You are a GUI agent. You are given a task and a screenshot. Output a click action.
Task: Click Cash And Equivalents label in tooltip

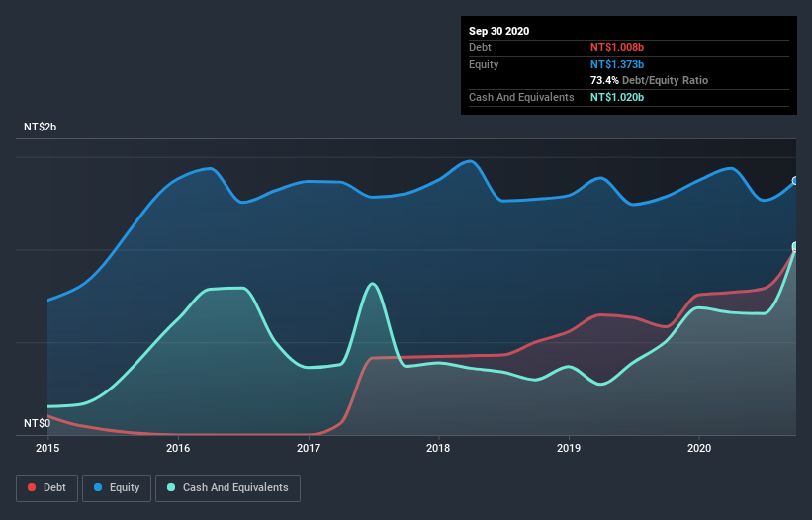521,97
